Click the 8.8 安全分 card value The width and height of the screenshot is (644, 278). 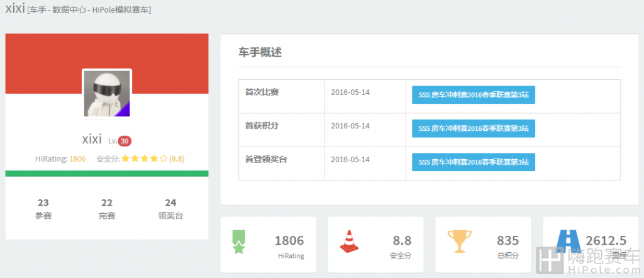point(402,241)
